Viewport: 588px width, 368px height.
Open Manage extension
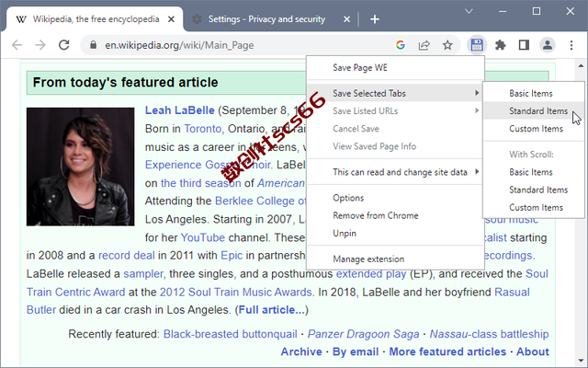pyautogui.click(x=396, y=259)
